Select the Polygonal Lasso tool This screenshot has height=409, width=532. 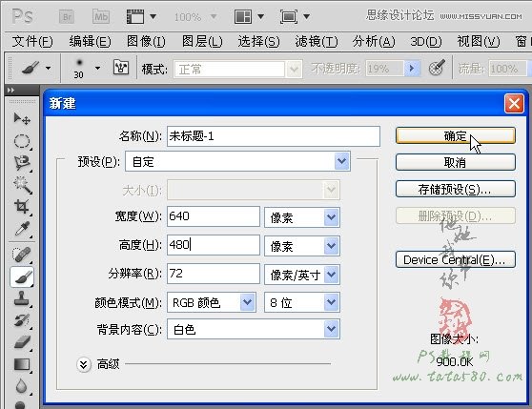22,163
